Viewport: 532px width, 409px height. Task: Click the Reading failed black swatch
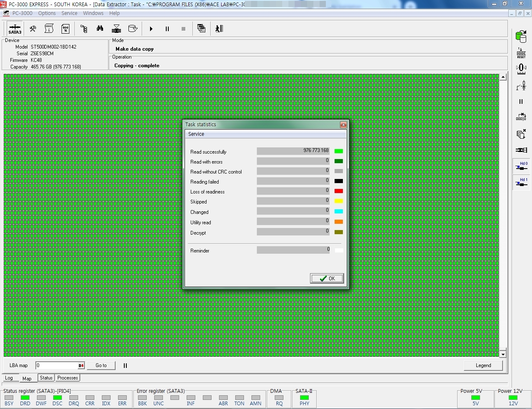coord(339,181)
